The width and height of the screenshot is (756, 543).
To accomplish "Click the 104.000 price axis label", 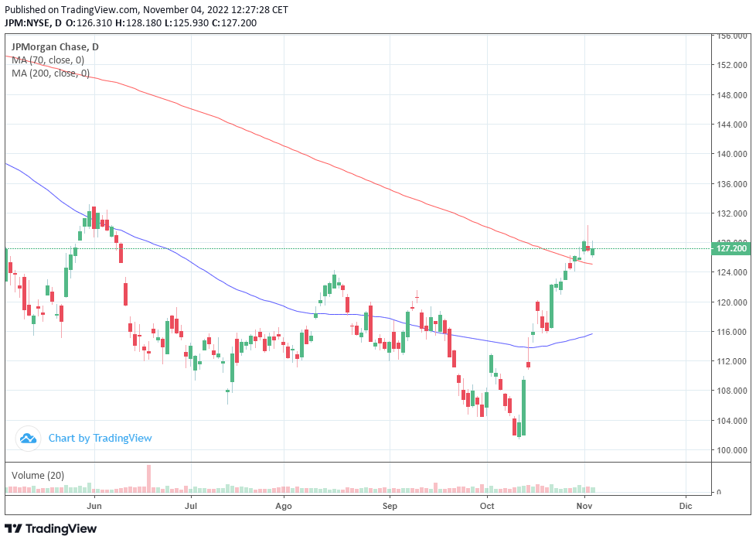I will (x=731, y=421).
